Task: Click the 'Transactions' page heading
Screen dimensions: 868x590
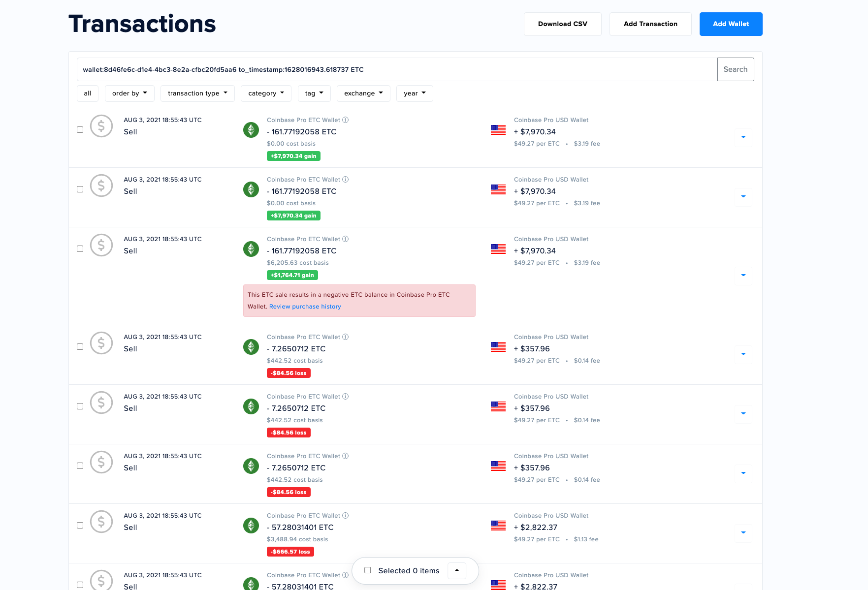Action: (142, 24)
